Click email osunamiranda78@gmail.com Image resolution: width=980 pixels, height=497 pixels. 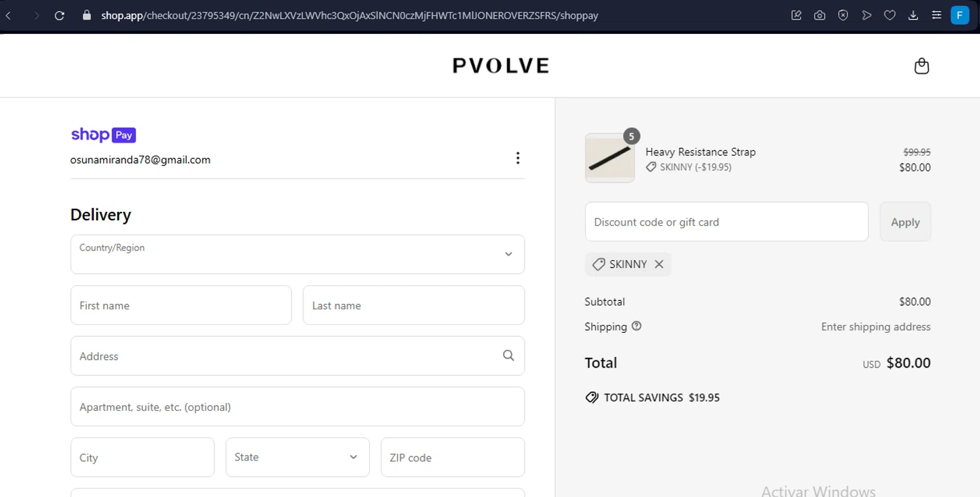tap(140, 160)
